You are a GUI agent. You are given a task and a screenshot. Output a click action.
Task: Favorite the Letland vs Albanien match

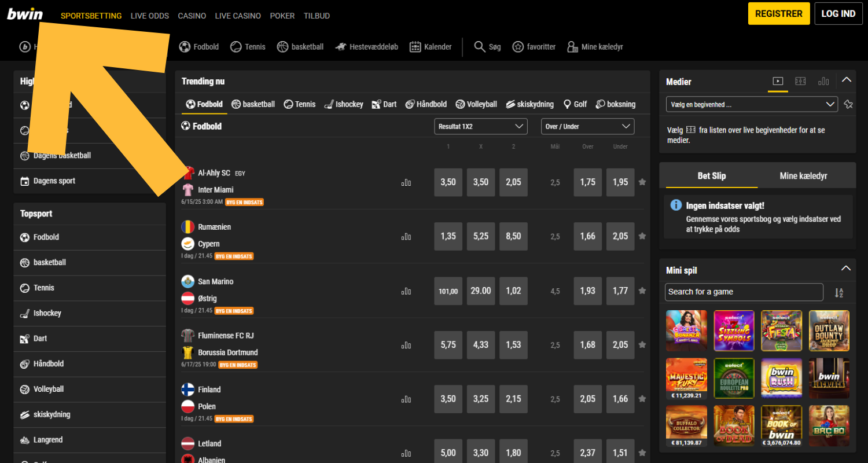click(x=642, y=453)
